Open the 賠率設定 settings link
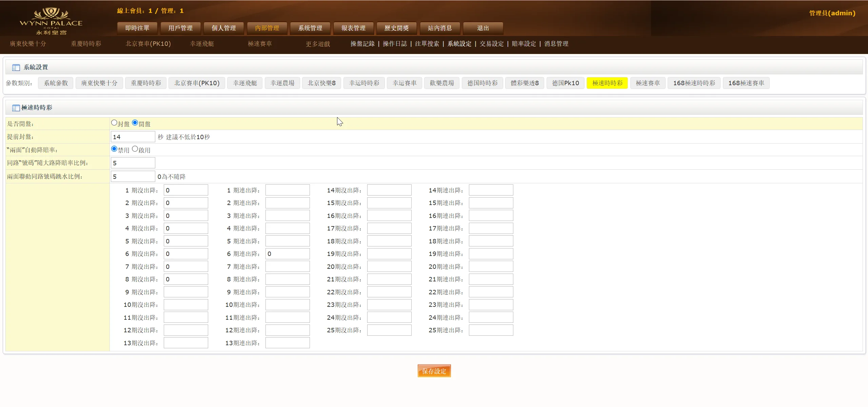868x407 pixels. pos(523,44)
